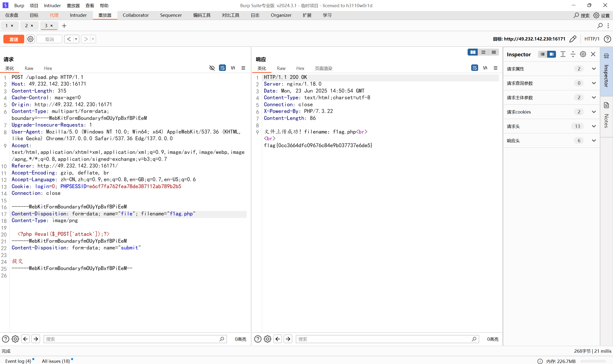Screen dimensions: 613x364
Task: Dock the Inspector panel to the left
Action: click(542, 54)
